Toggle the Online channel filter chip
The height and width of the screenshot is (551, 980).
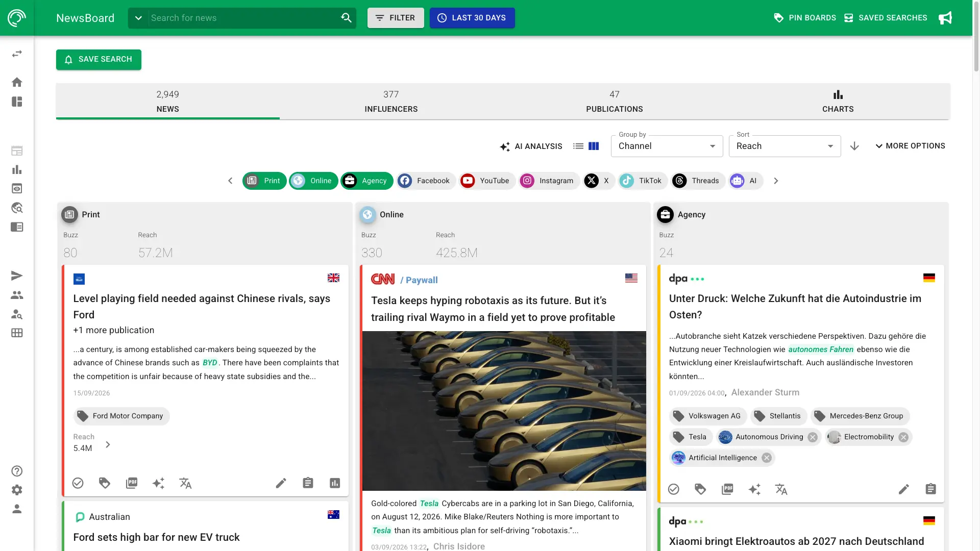[313, 181]
